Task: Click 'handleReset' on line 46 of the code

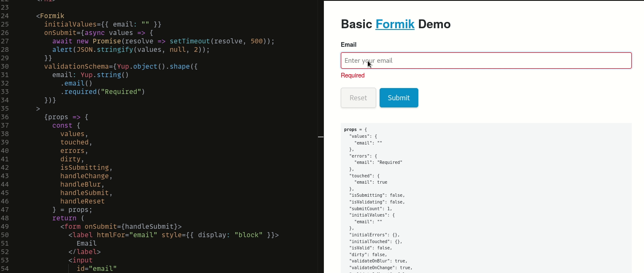Action: [x=82, y=201]
